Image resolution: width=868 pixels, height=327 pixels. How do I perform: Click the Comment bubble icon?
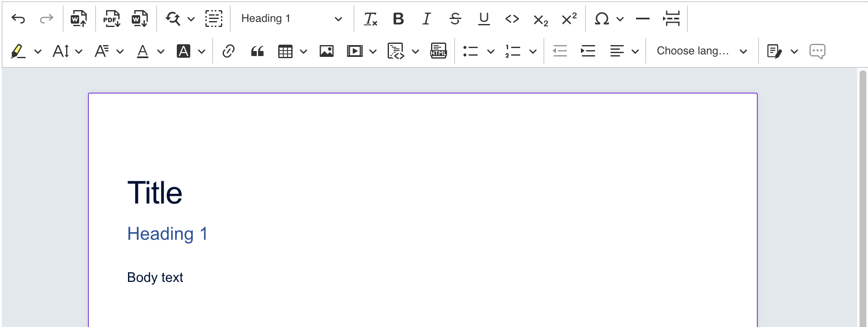coord(817,51)
